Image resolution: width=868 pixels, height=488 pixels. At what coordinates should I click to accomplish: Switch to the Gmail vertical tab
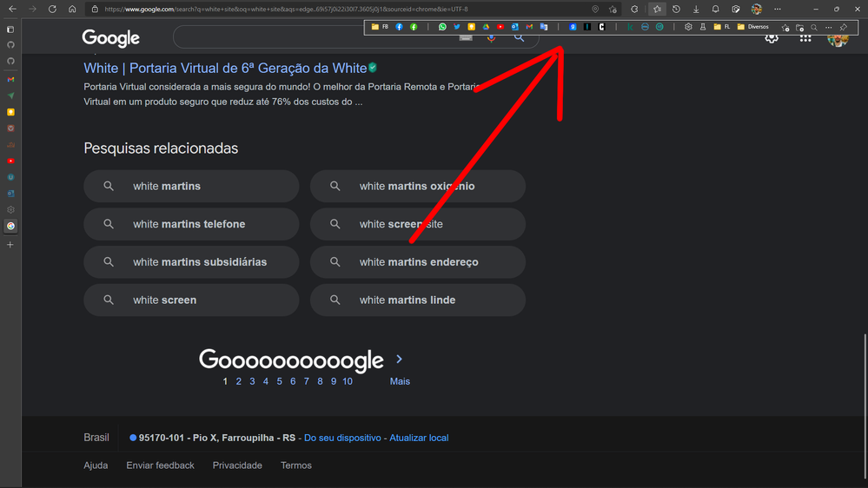(10, 80)
